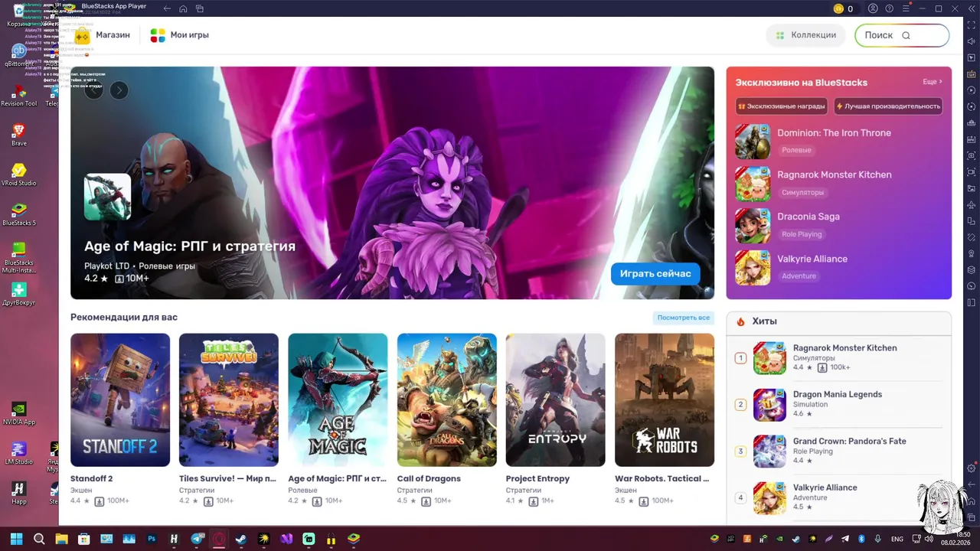The image size is (980, 551).
Task: Open Brave browser desktop icon
Action: pyautogui.click(x=19, y=134)
